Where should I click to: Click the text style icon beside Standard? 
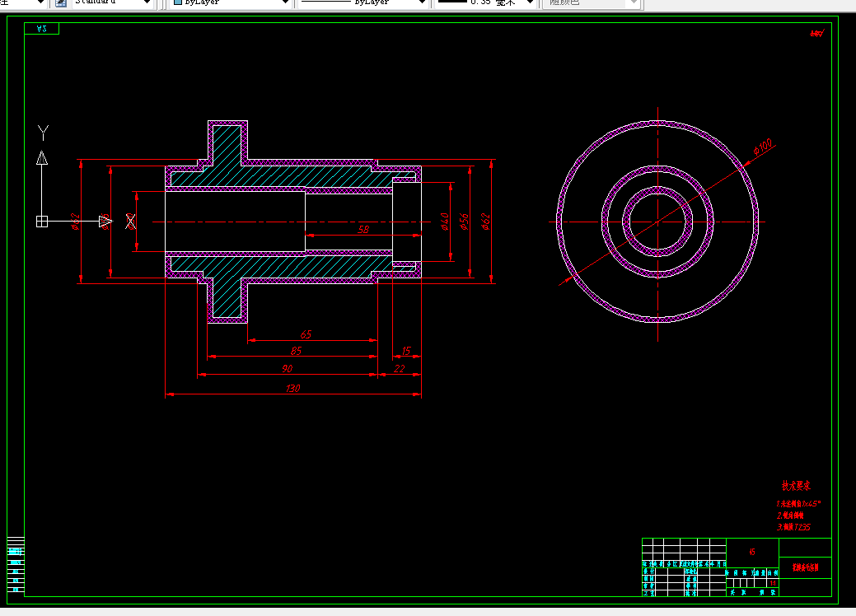click(61, 2)
